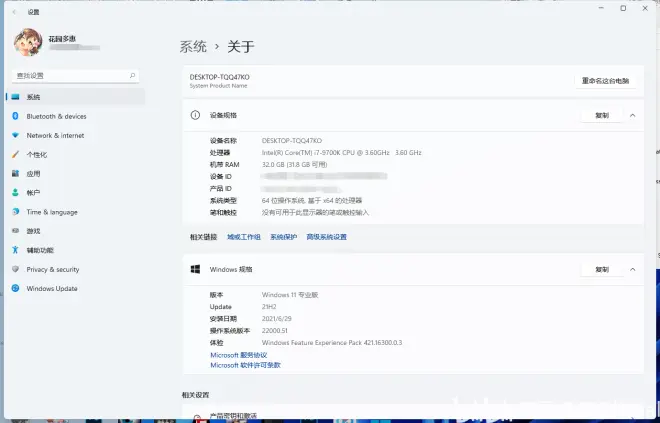Click the processor text Intel Core i7-9700K

[x=341, y=153]
